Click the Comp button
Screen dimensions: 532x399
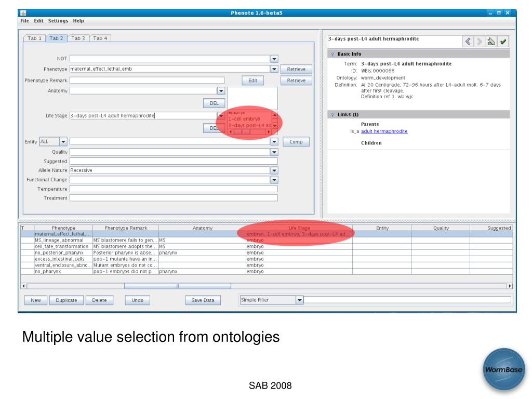coord(296,142)
